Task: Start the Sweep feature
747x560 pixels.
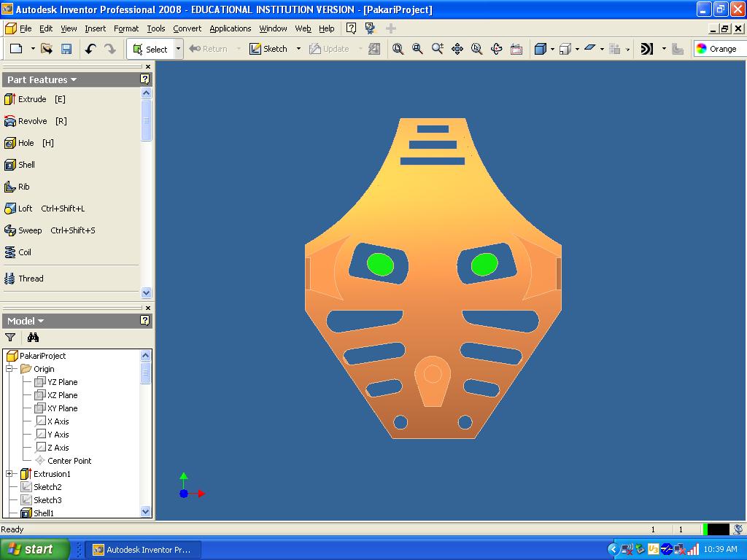Action: coord(30,230)
